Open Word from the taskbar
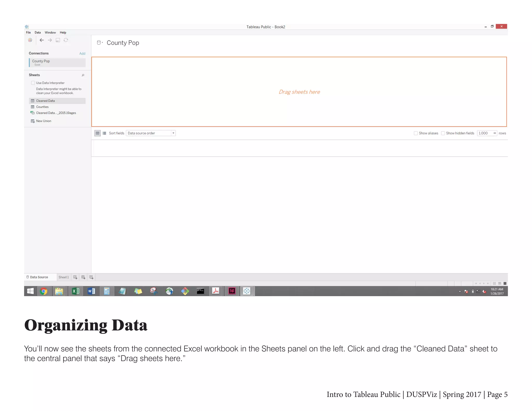 91,291
